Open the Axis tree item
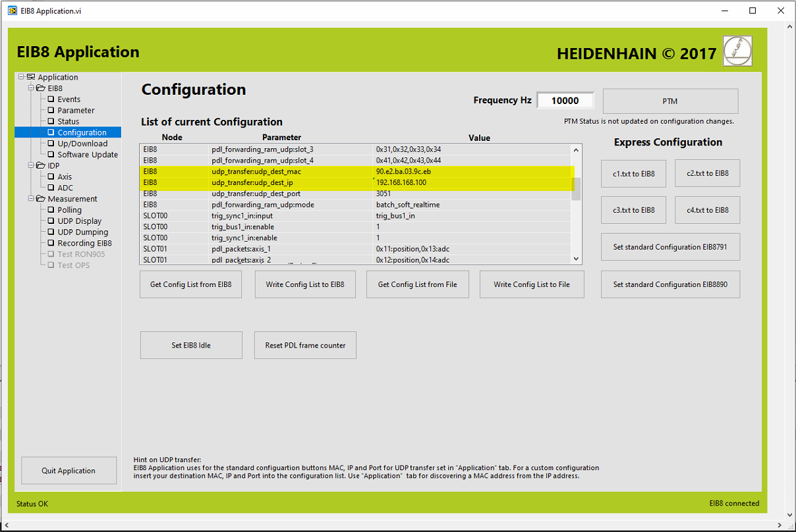The image size is (796, 532). pos(65,176)
